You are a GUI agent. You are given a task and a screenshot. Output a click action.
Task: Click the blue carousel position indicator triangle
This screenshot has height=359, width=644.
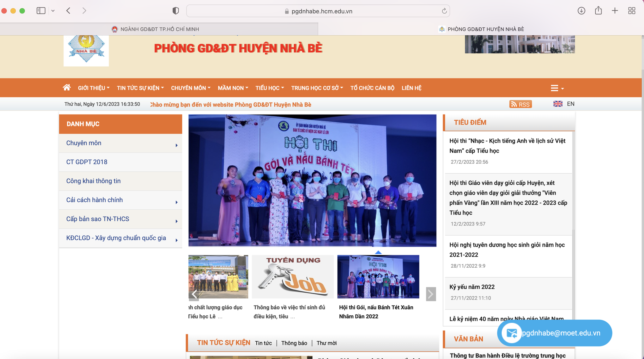pos(378,252)
